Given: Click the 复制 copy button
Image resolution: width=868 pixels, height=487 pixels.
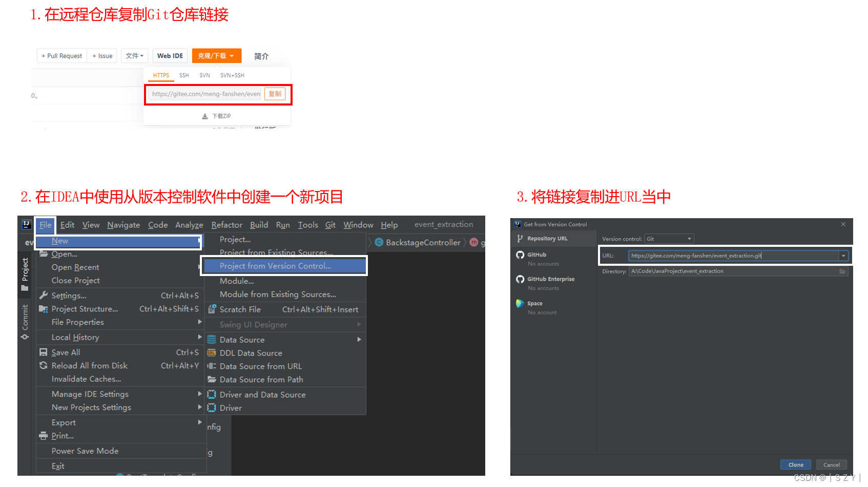Looking at the screenshot, I should point(275,94).
